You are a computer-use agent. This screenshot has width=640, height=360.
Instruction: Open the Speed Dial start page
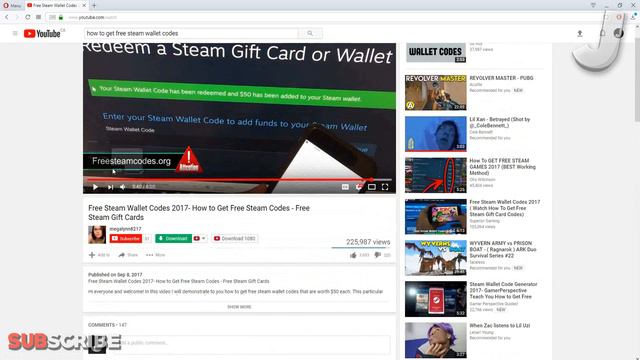38,17
